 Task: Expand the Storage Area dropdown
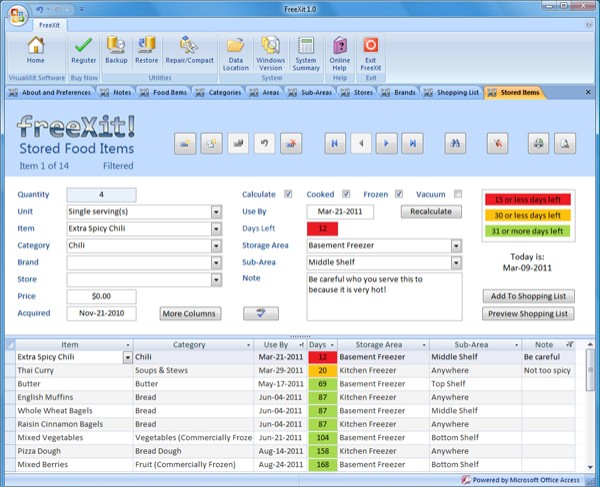456,246
